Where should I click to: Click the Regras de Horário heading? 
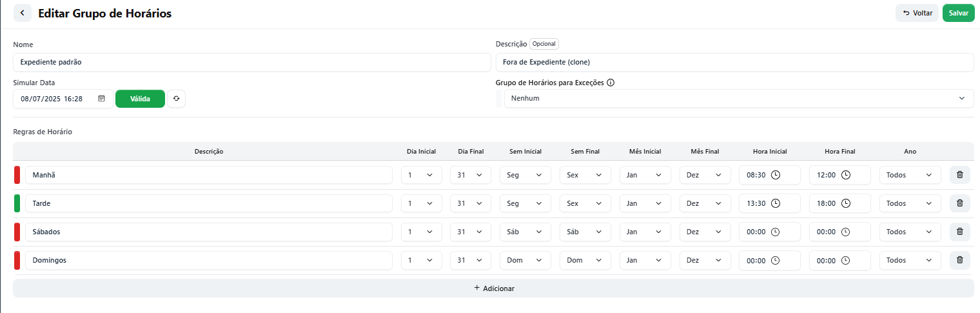point(43,132)
